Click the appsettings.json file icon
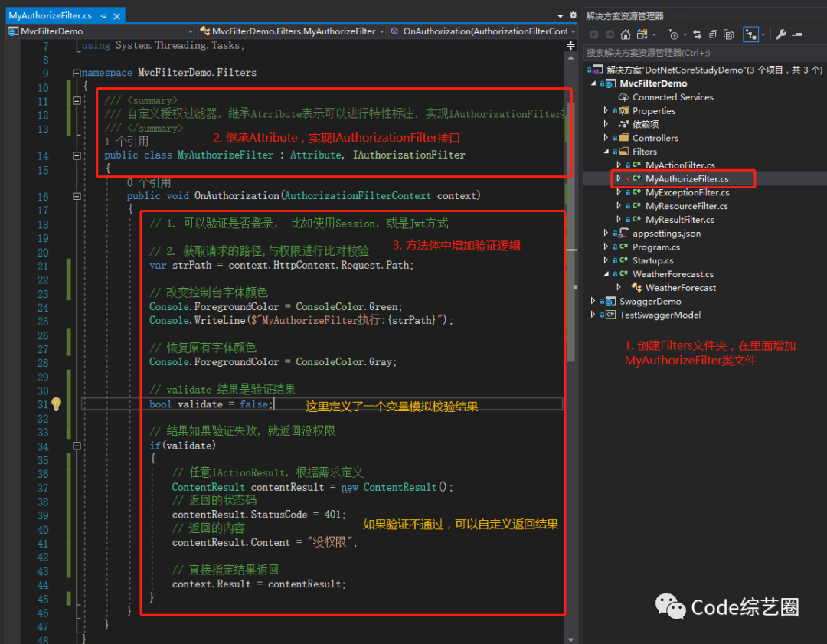827x644 pixels. 623,233
